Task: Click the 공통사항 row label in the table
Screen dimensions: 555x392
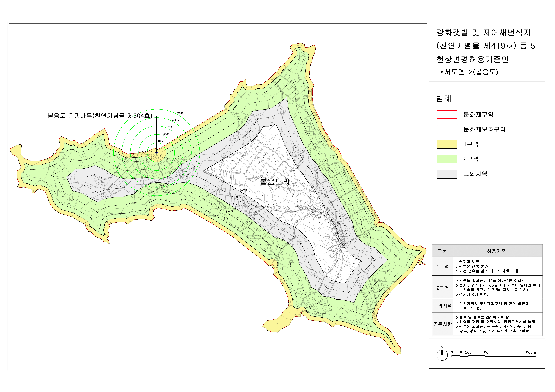Action: pyautogui.click(x=442, y=324)
